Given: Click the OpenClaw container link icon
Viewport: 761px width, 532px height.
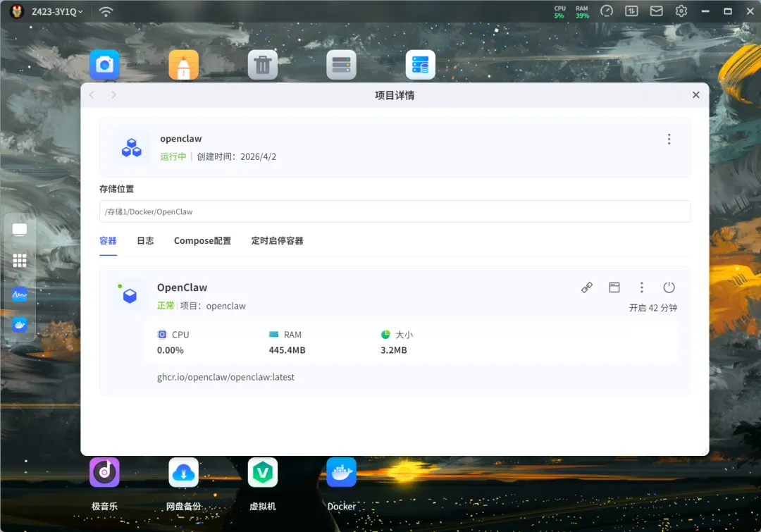Looking at the screenshot, I should tap(587, 287).
